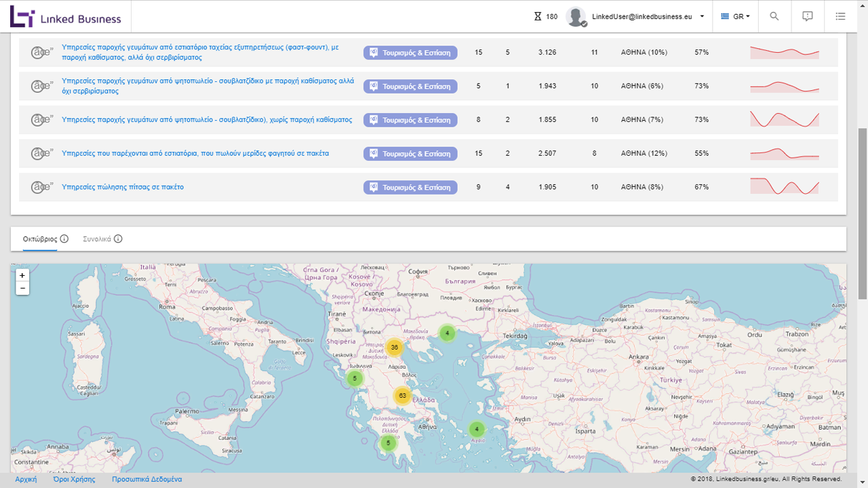Click Τουρισμός & Εστίαση tag in the φαστ-φουντ row
868x488 pixels.
[410, 52]
